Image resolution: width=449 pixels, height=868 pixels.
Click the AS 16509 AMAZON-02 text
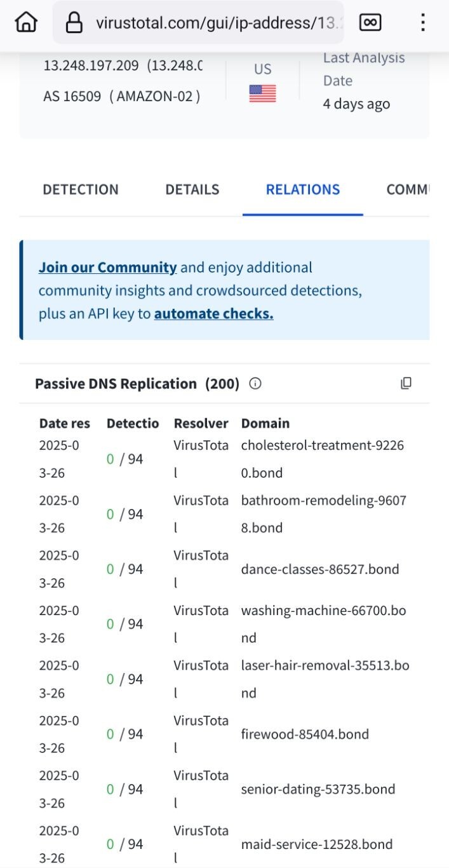point(121,97)
